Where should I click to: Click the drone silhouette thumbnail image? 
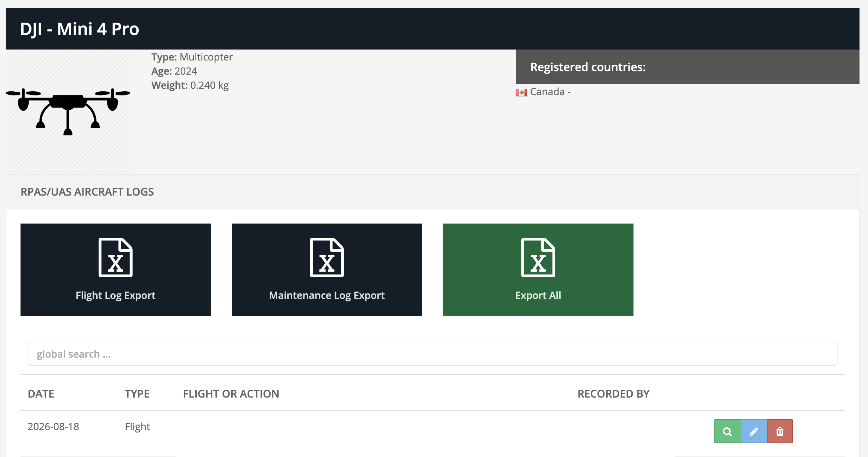pos(68,111)
